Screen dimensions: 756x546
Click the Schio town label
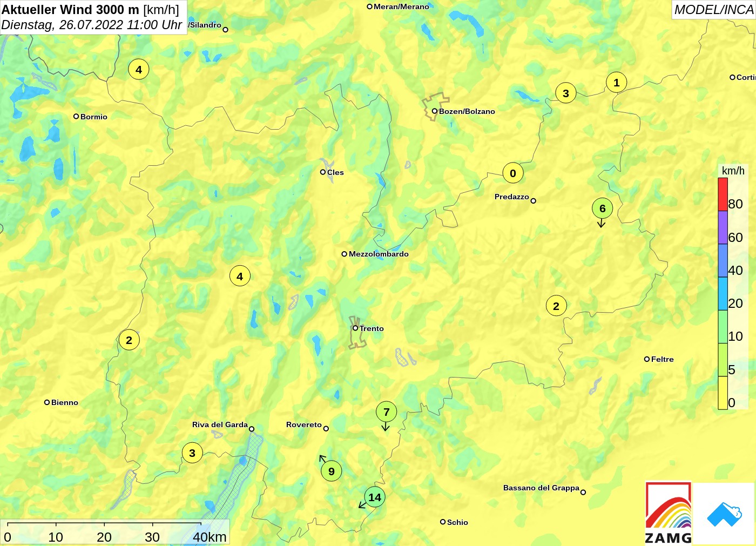click(x=457, y=522)
